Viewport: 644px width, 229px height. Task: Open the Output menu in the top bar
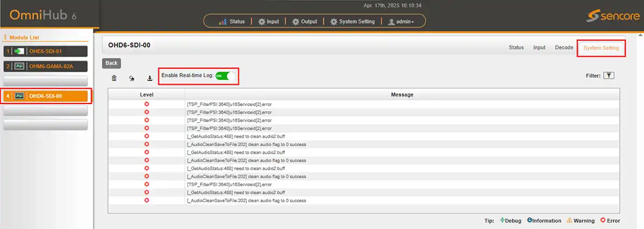coord(304,21)
